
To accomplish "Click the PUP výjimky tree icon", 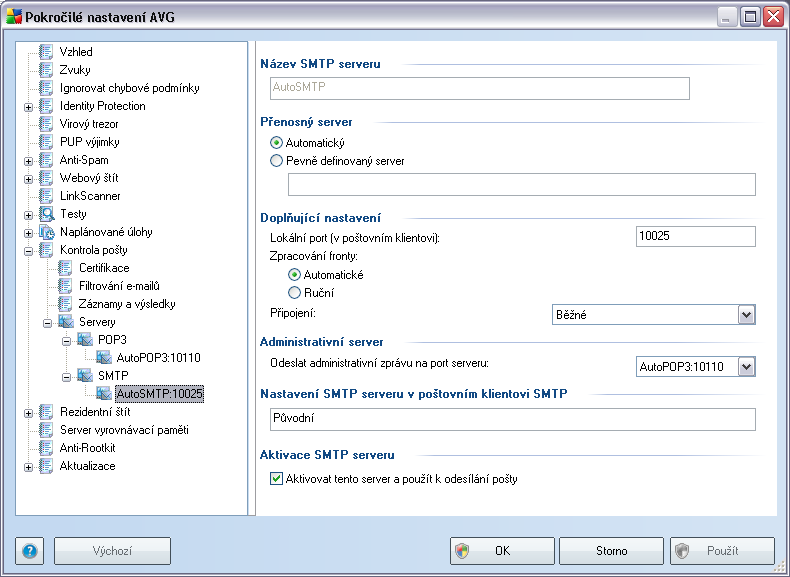I will [x=46, y=142].
